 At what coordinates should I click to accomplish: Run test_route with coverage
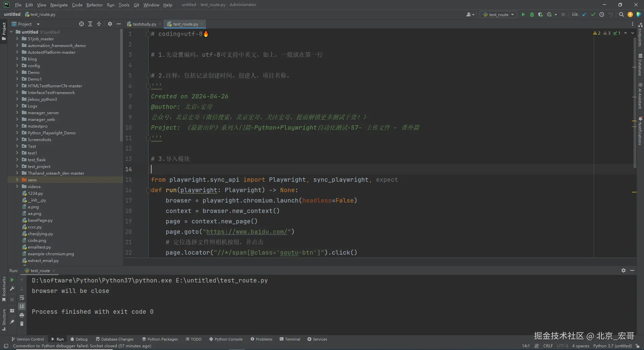click(x=540, y=14)
